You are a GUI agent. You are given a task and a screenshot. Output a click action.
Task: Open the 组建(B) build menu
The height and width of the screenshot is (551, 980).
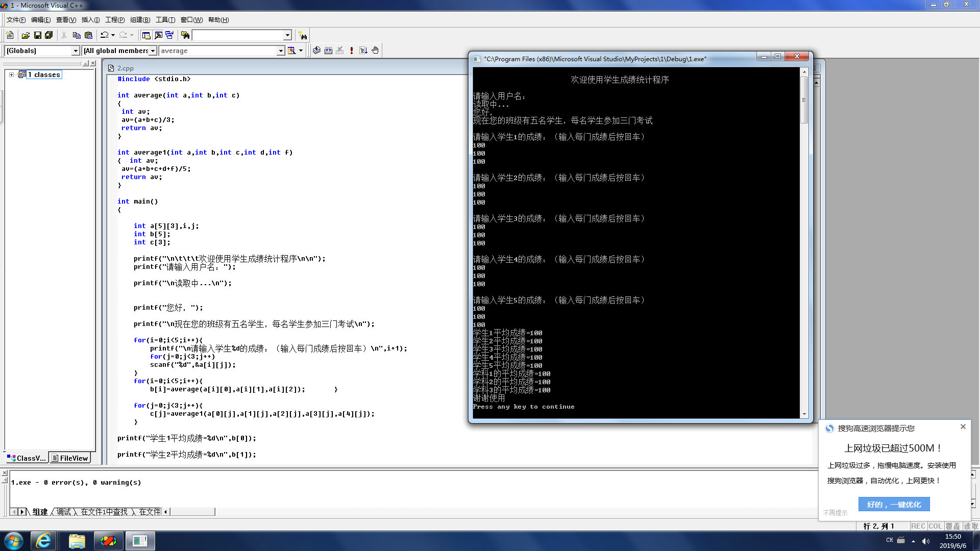click(x=140, y=20)
